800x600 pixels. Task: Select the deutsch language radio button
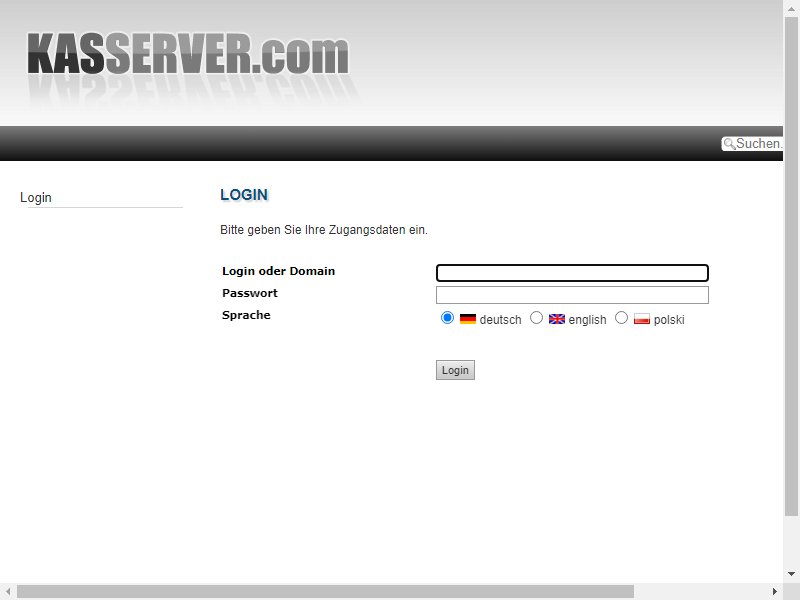(447, 318)
